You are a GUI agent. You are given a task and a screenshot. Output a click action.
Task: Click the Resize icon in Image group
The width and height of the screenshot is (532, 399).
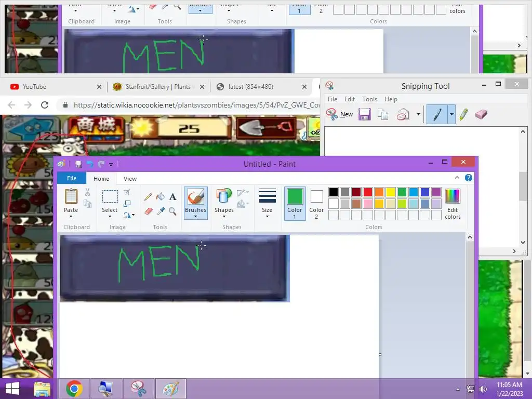(x=127, y=204)
